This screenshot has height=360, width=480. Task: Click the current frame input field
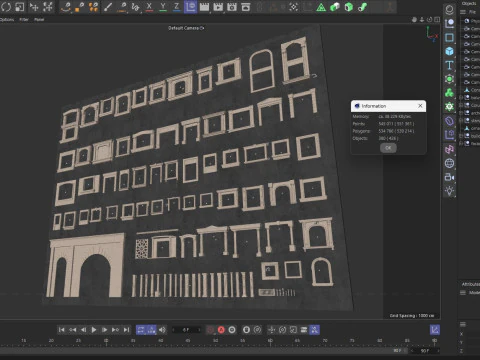186,330
